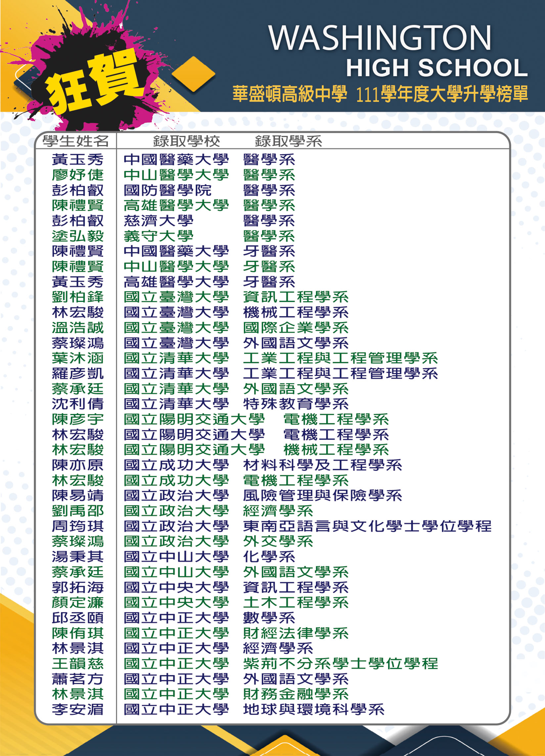Select student name 湯秉其
The image size is (545, 756).
pos(78,557)
